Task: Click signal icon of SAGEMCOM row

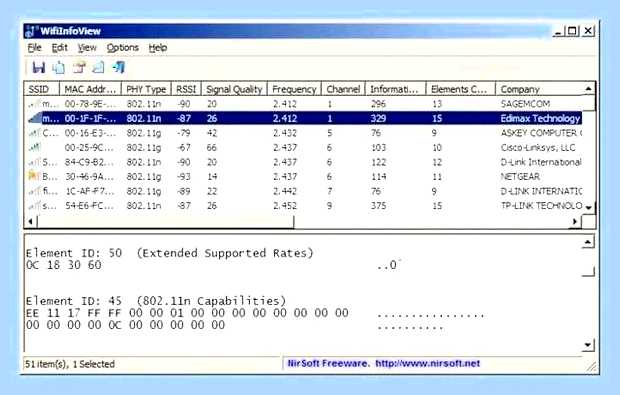Action: point(34,104)
